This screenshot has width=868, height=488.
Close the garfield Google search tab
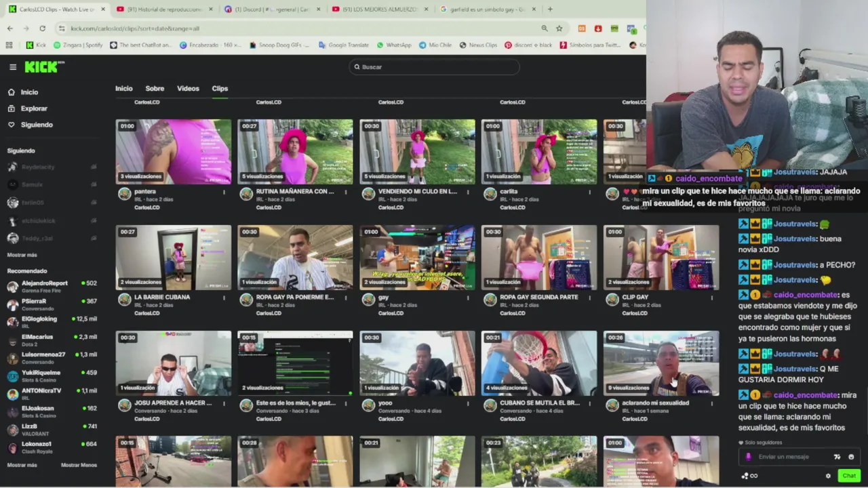point(533,9)
